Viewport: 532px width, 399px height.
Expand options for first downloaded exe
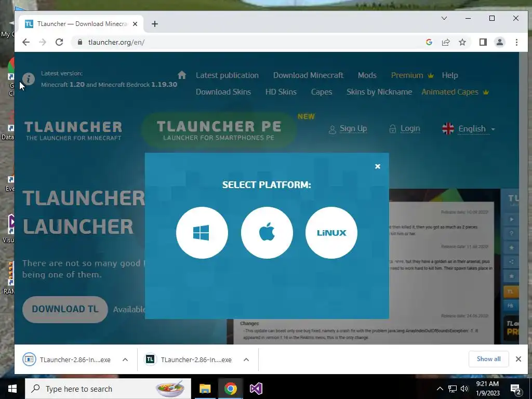pos(125,360)
